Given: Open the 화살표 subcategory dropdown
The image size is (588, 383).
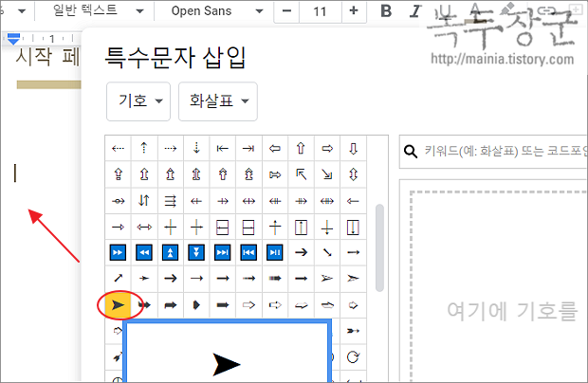Looking at the screenshot, I should 218,101.
